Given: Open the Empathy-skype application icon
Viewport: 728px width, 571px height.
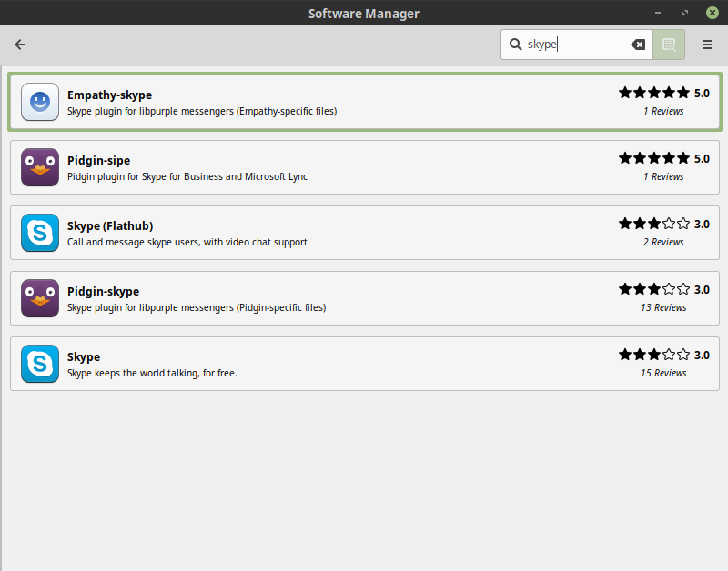Looking at the screenshot, I should tap(39, 102).
